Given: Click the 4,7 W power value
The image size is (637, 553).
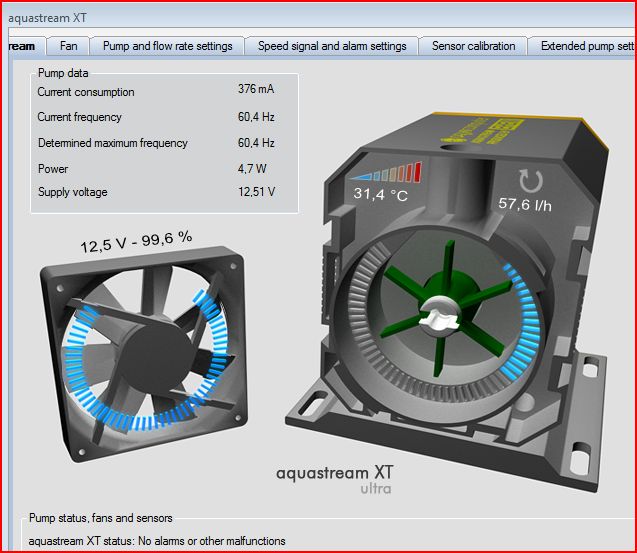Looking at the screenshot, I should tap(252, 168).
